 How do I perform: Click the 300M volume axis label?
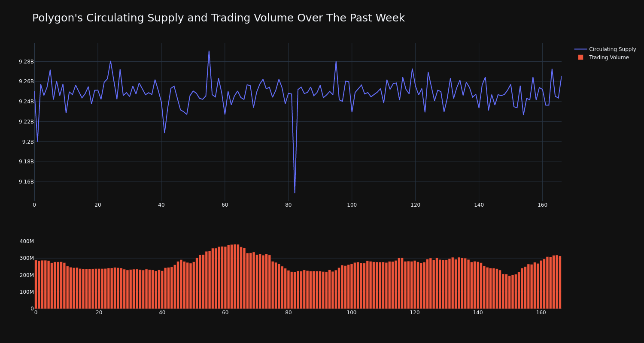(27, 258)
